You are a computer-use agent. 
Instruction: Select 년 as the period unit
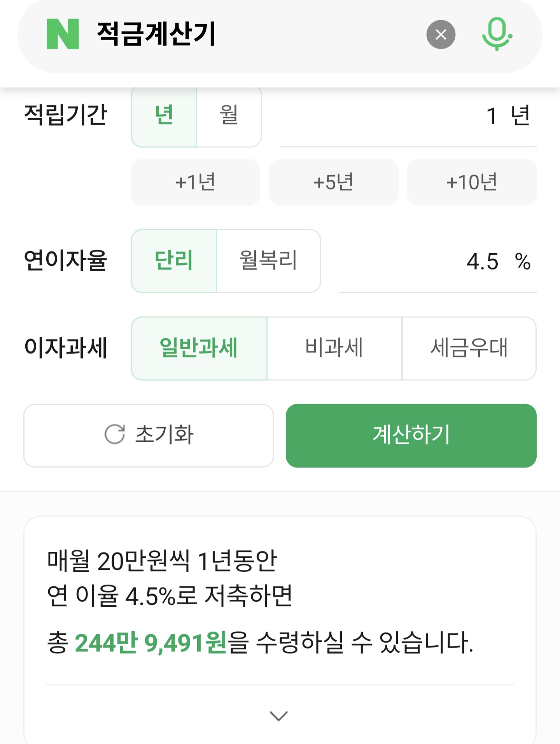pyautogui.click(x=164, y=116)
